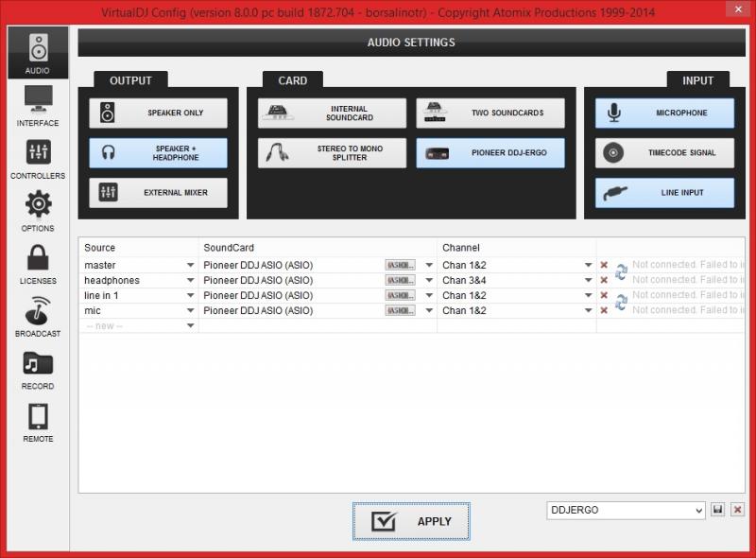Select Speaker + Headphone output
The height and width of the screenshot is (558, 756).
[x=158, y=153]
